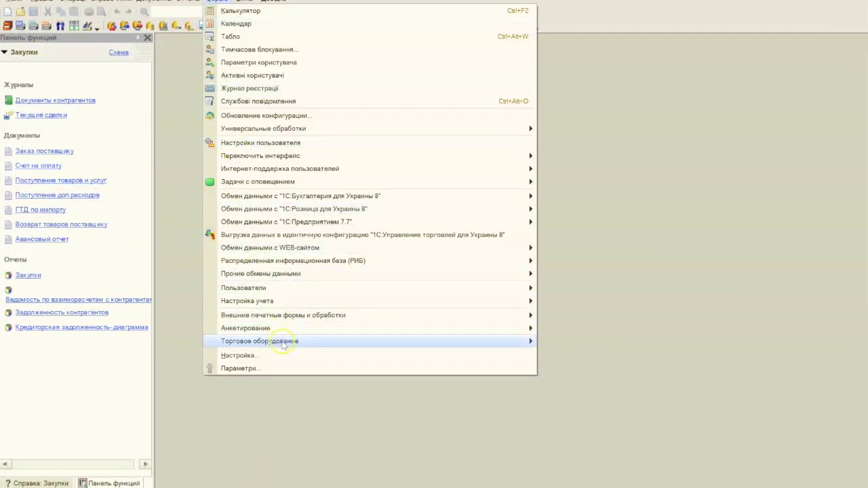The image size is (868, 488).
Task: Click the Open file folder icon
Action: point(20,12)
